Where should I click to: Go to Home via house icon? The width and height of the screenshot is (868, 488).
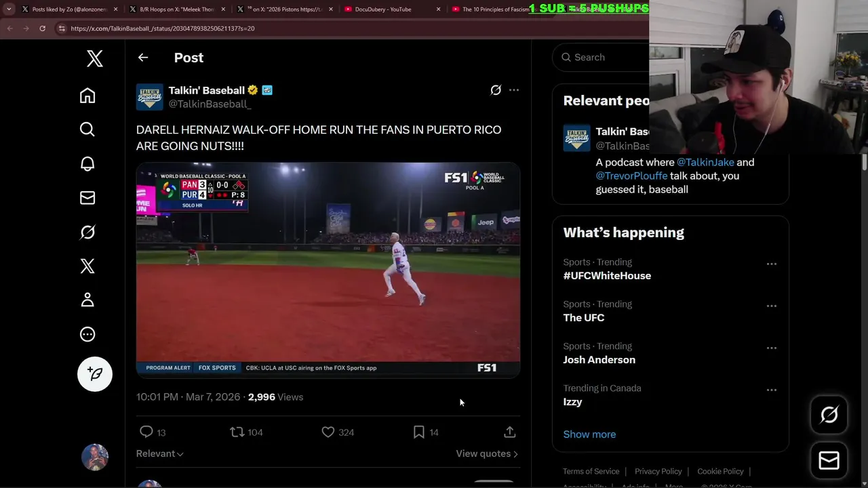click(x=87, y=96)
